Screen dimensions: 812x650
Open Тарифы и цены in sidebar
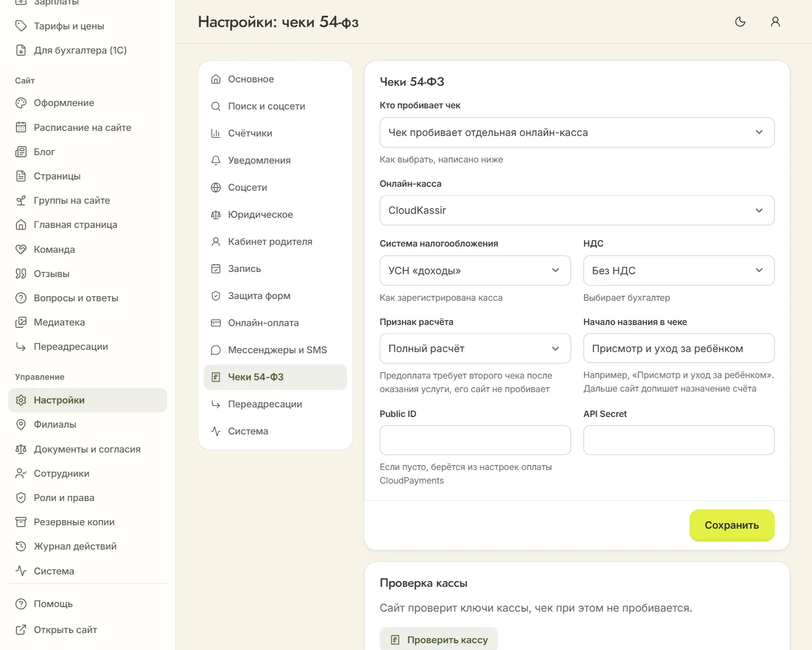click(87, 26)
